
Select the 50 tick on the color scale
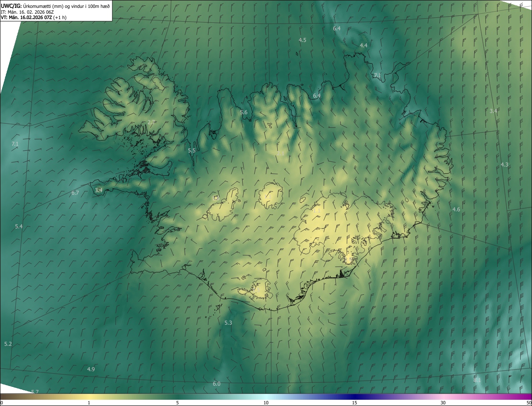pyautogui.click(x=529, y=403)
